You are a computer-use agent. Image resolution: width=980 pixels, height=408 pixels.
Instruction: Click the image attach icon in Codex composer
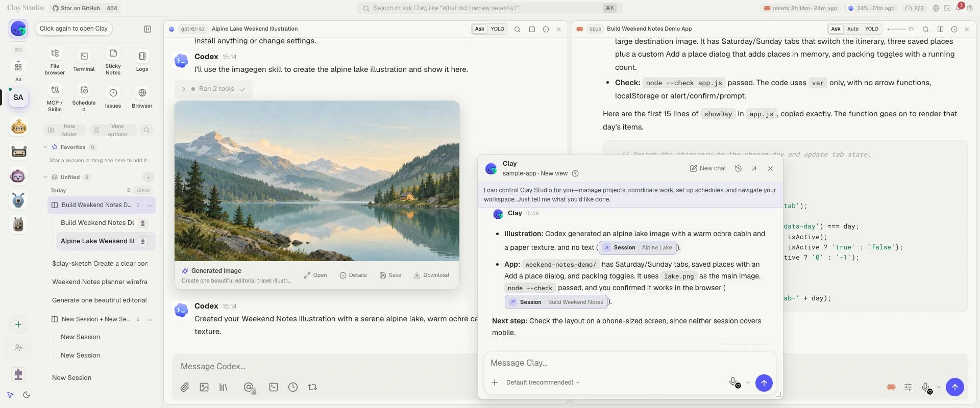click(204, 387)
